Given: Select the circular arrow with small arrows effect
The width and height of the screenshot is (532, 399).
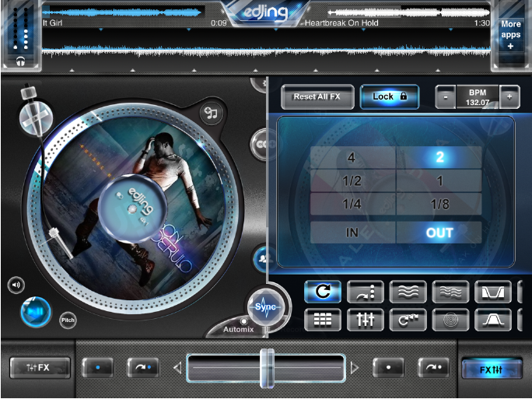Looking at the screenshot, I should click(408, 320).
